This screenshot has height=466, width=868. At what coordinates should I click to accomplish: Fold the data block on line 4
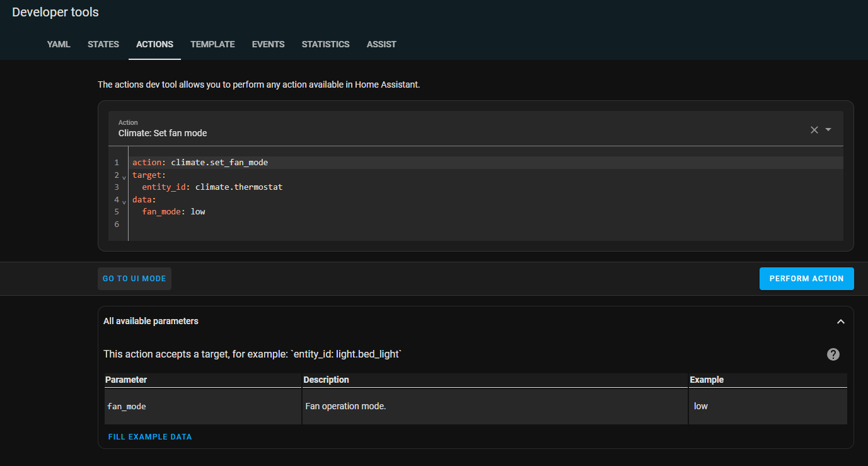coord(124,202)
